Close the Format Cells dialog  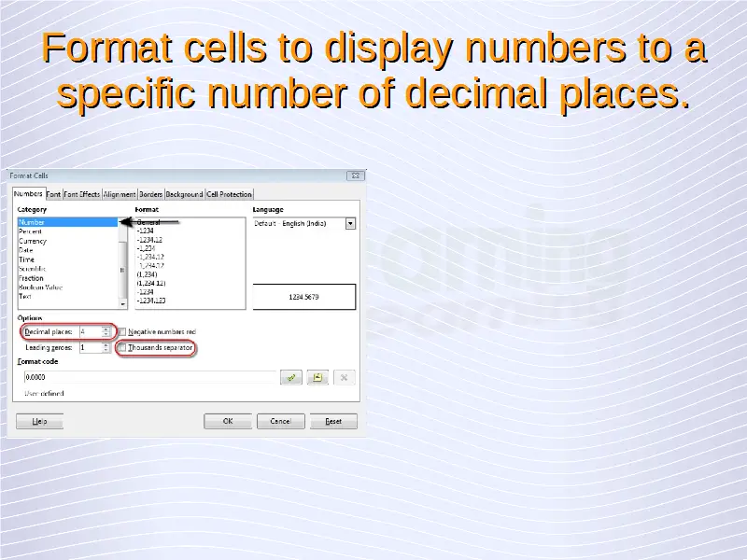pos(355,175)
